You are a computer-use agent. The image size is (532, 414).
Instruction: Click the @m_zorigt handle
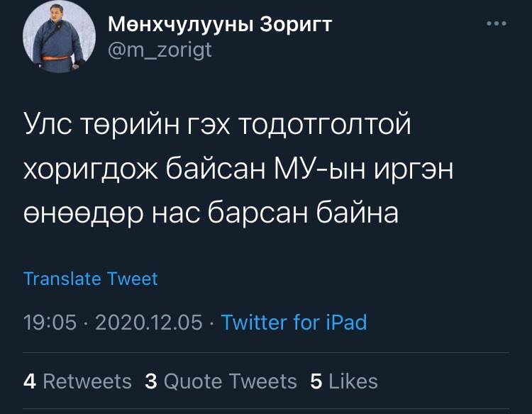[x=160, y=50]
